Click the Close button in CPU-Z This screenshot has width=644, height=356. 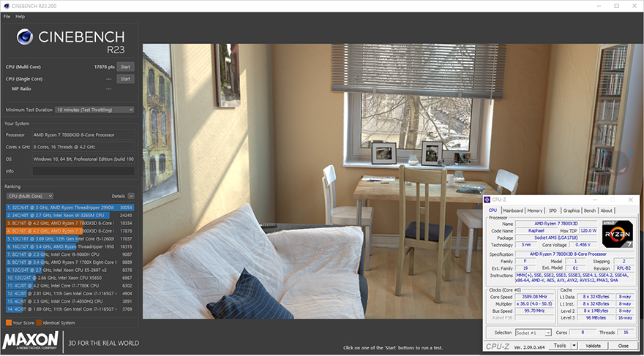tap(623, 346)
